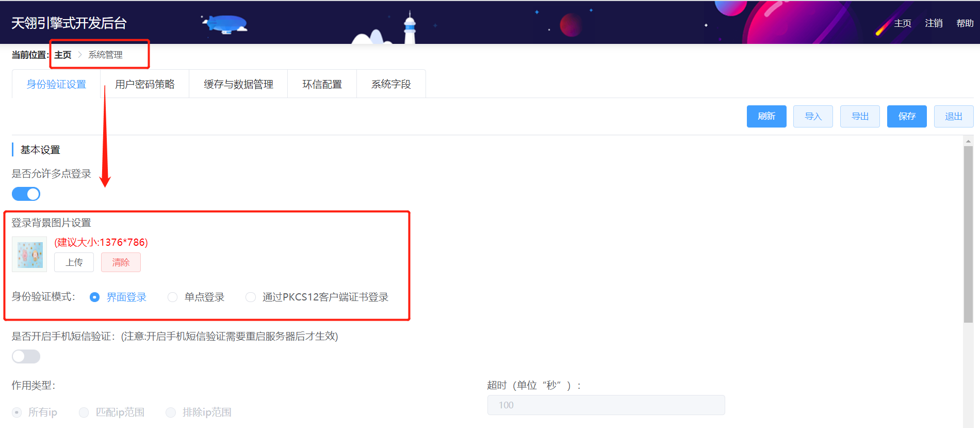
Task: Go to 主页 in the breadcrumb
Action: 63,55
